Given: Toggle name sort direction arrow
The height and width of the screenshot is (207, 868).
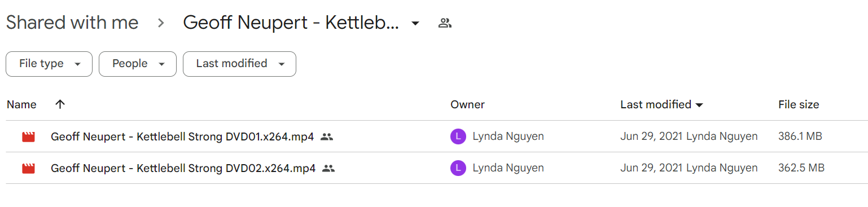Looking at the screenshot, I should coord(60,104).
